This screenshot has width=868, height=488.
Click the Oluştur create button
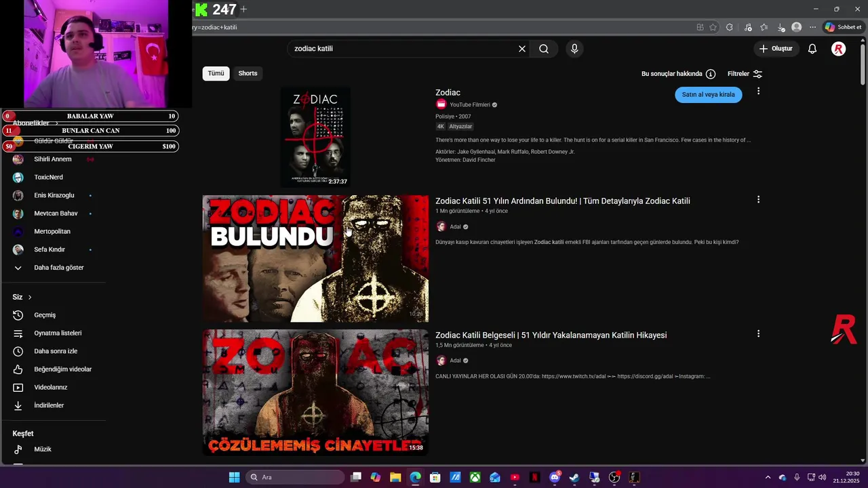[776, 49]
